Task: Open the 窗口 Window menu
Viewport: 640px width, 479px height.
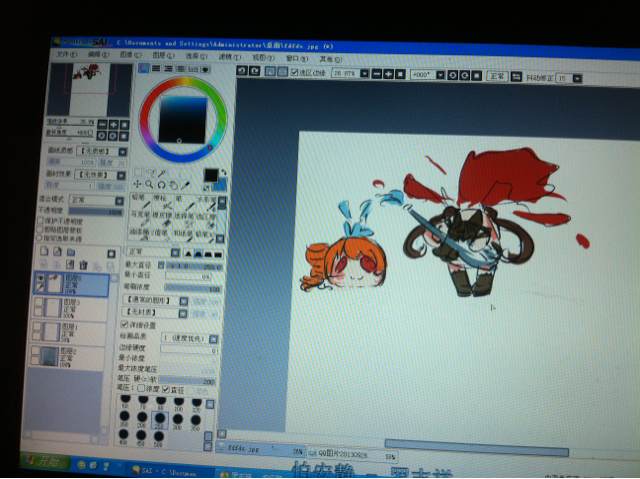Action: click(297, 58)
